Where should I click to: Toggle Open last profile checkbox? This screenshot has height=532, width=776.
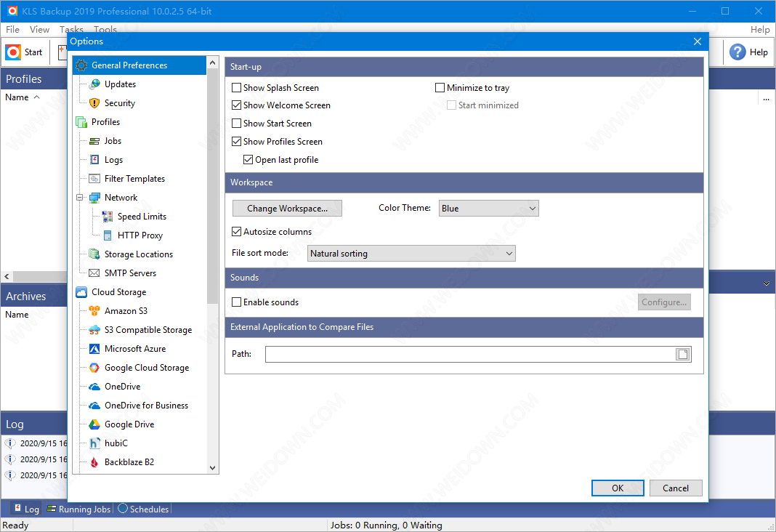coord(248,160)
